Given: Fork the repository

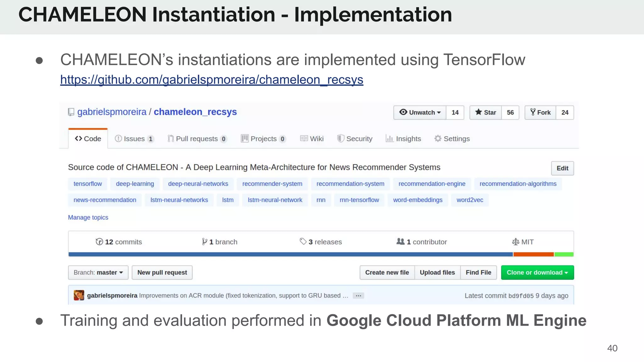Looking at the screenshot, I should [540, 112].
